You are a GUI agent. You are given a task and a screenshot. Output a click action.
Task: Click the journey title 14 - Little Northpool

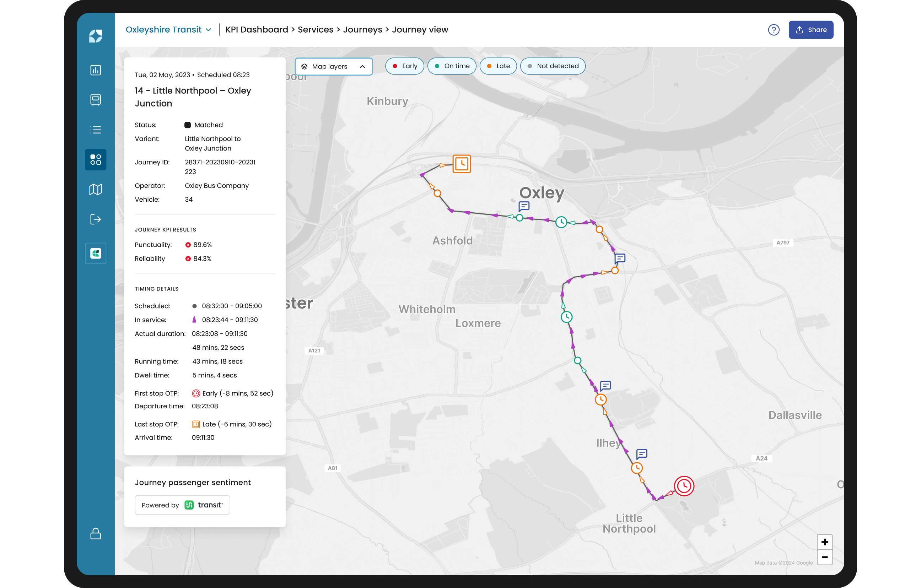(193, 97)
